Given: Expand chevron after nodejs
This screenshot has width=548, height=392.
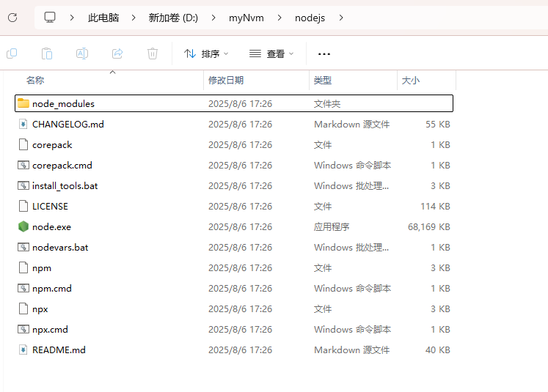Looking at the screenshot, I should pos(341,18).
